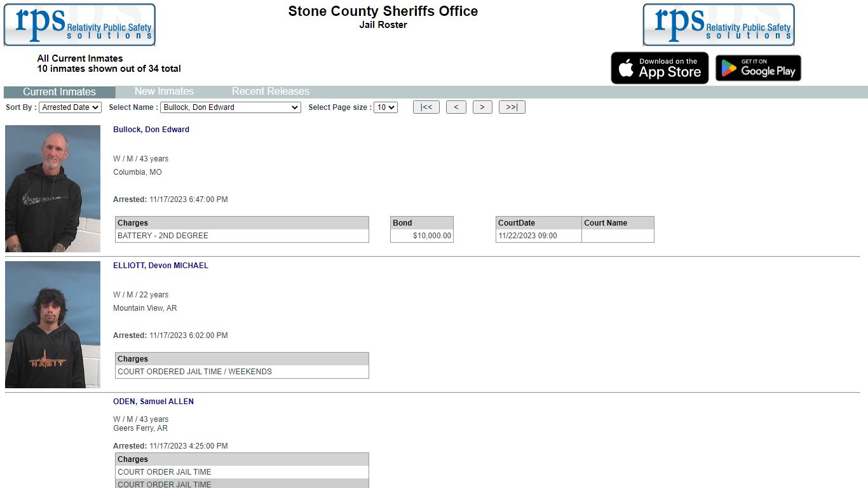Click the right RPS Relativity Public Safety logo
The height and width of the screenshot is (488, 868).
pos(718,25)
